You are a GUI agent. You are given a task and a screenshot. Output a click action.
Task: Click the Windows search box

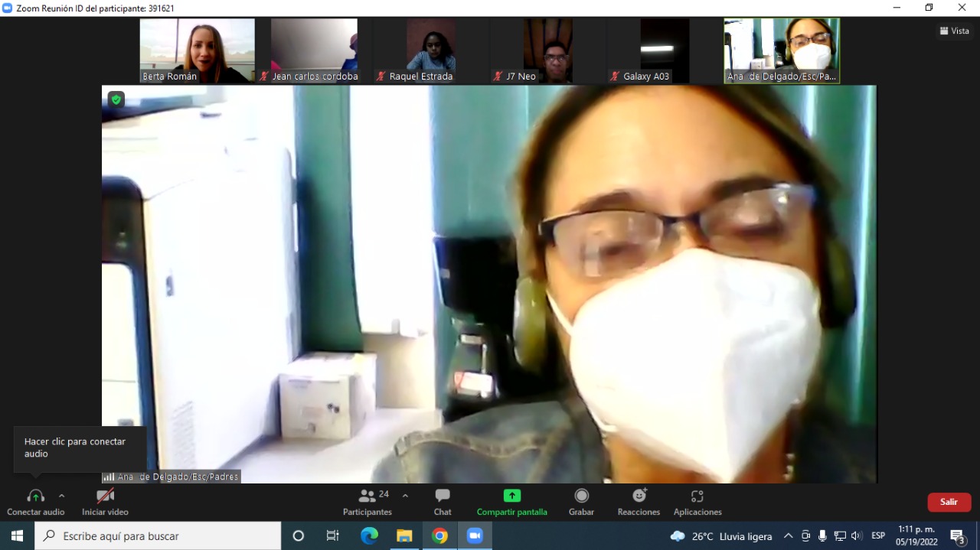(x=158, y=535)
